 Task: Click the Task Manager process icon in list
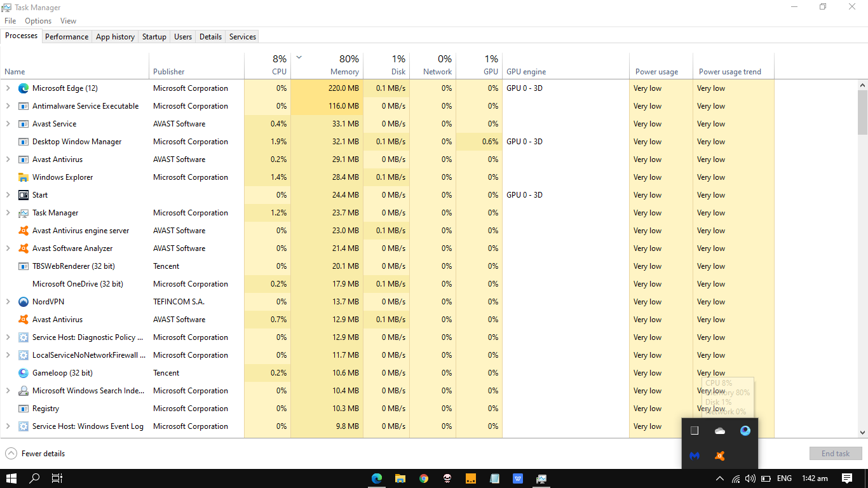click(x=24, y=213)
